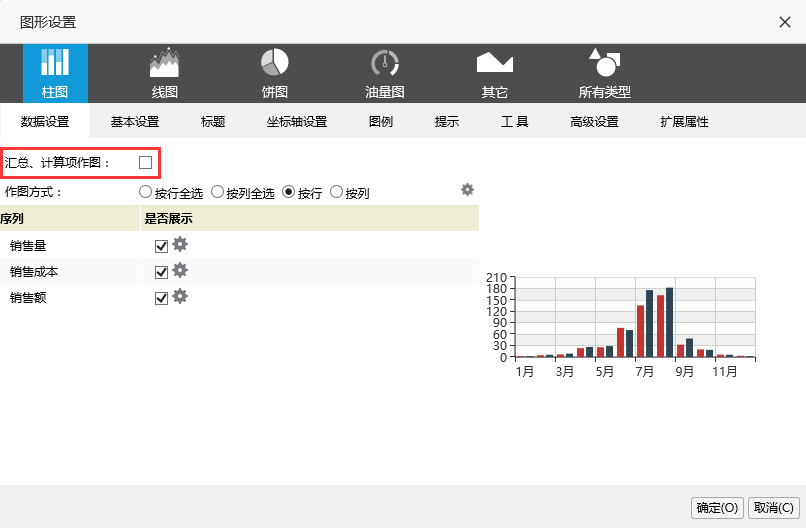Image resolution: width=806 pixels, height=528 pixels.
Task: Open the 所有类型 chart types
Action: pos(604,74)
